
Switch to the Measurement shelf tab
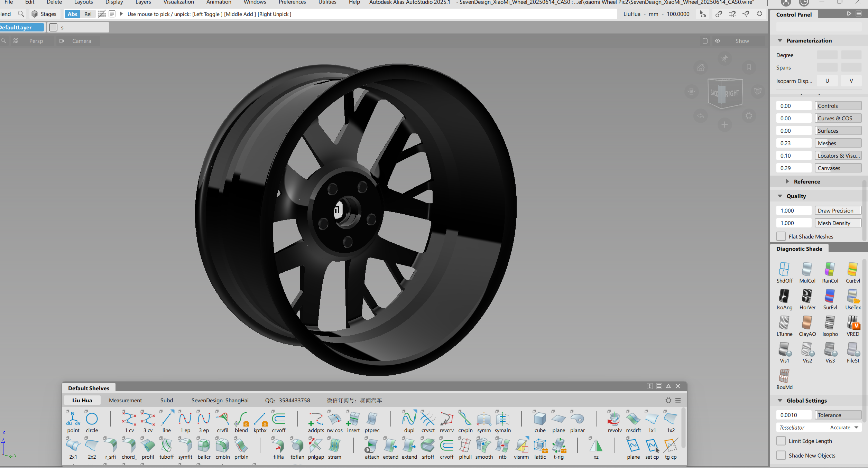[x=125, y=400]
